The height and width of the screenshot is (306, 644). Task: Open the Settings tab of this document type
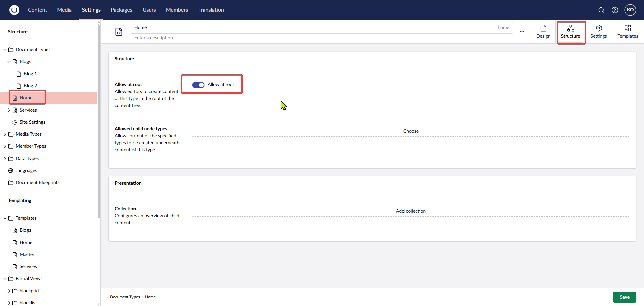[x=599, y=32]
